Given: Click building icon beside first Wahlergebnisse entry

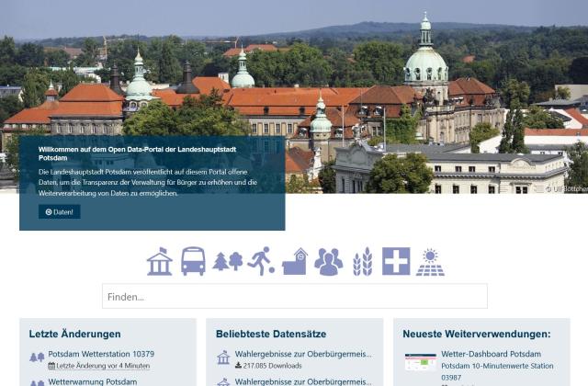Looking at the screenshot, I should (x=223, y=358).
